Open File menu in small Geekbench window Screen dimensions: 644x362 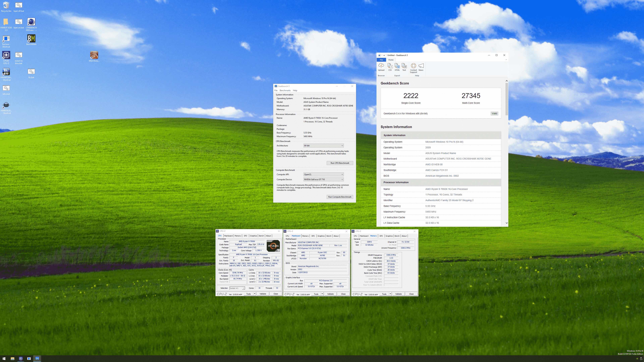pos(276,90)
